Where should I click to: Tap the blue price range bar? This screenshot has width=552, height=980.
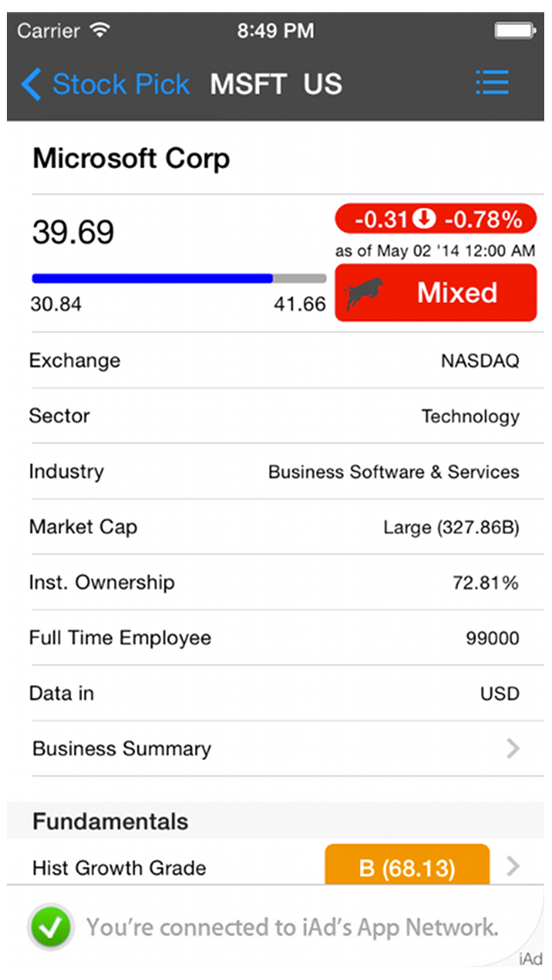tap(153, 279)
